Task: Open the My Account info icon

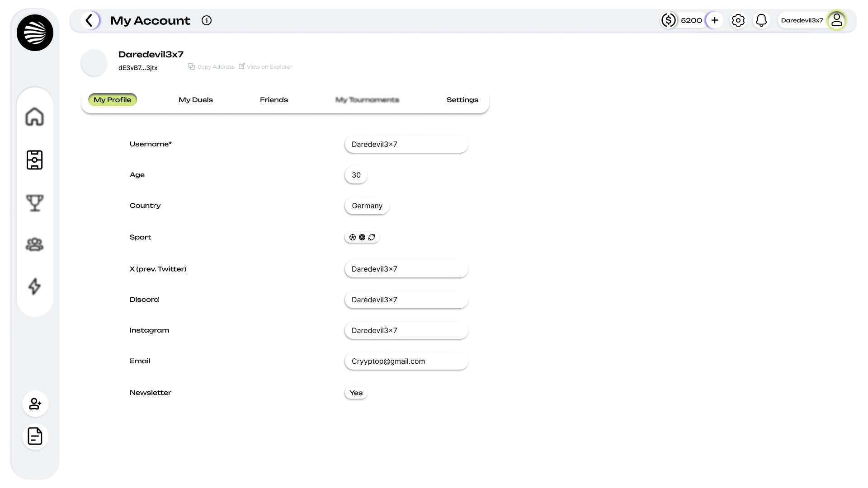Action: [x=207, y=20]
